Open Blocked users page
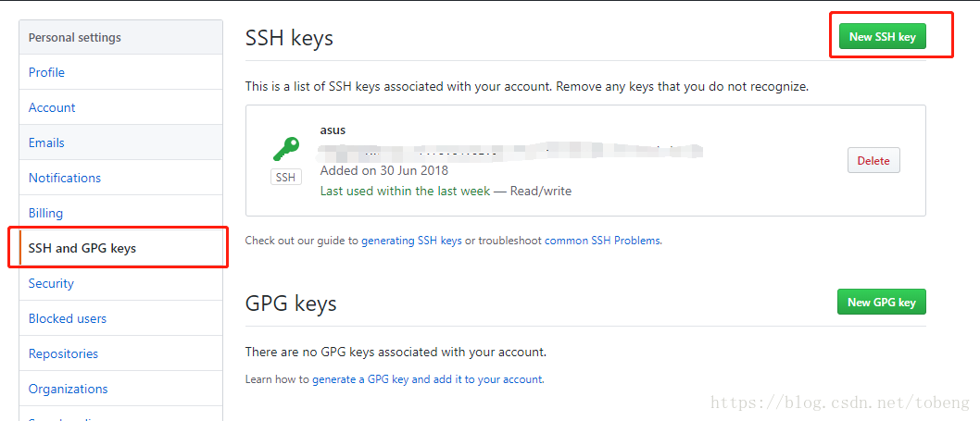This screenshot has height=421, width=980. click(x=68, y=318)
